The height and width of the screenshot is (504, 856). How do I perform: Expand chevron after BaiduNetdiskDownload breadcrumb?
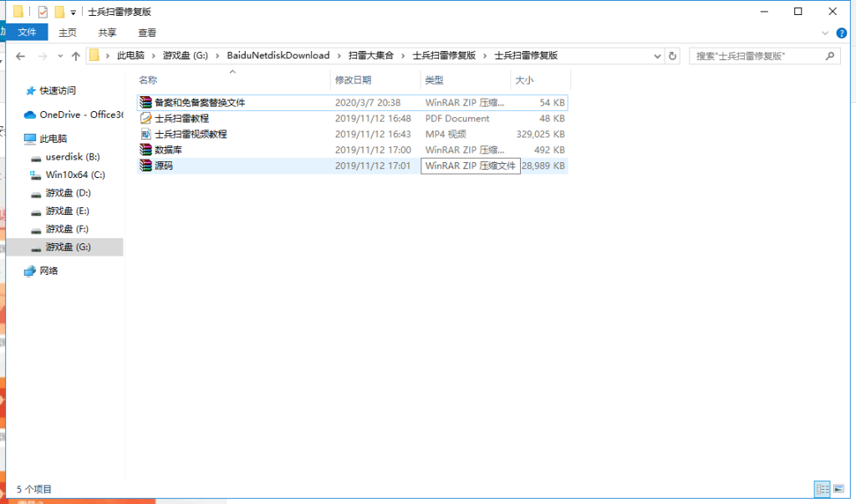click(x=339, y=56)
